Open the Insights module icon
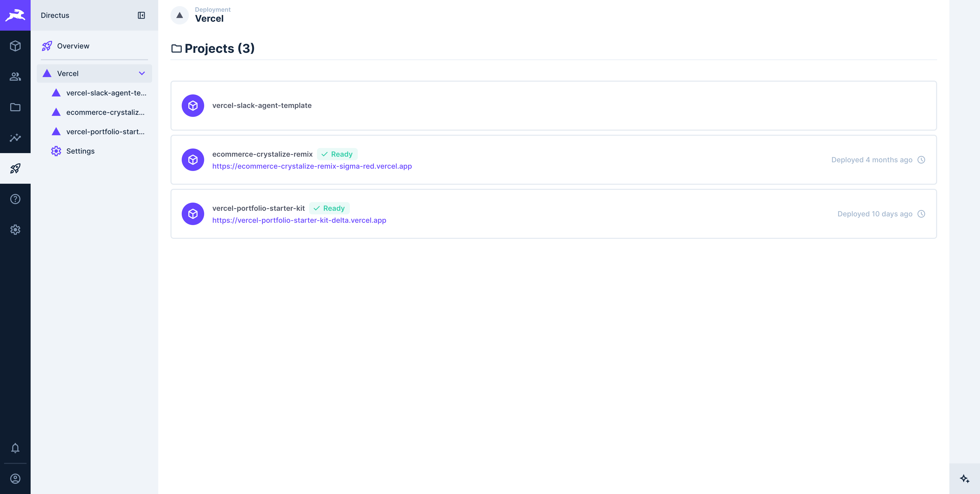The width and height of the screenshot is (980, 494). coord(15,138)
